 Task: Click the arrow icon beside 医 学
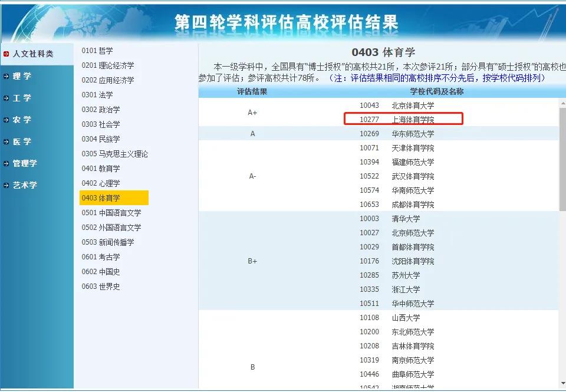[6, 141]
